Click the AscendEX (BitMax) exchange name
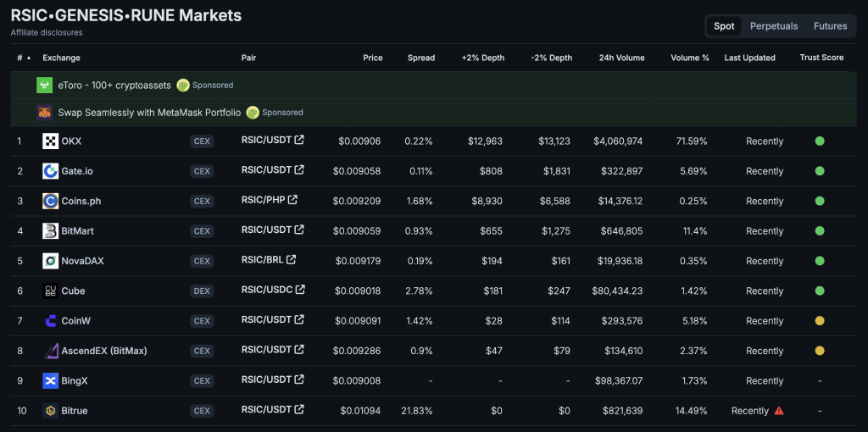Screen dimensions: 868x432 pos(103,351)
